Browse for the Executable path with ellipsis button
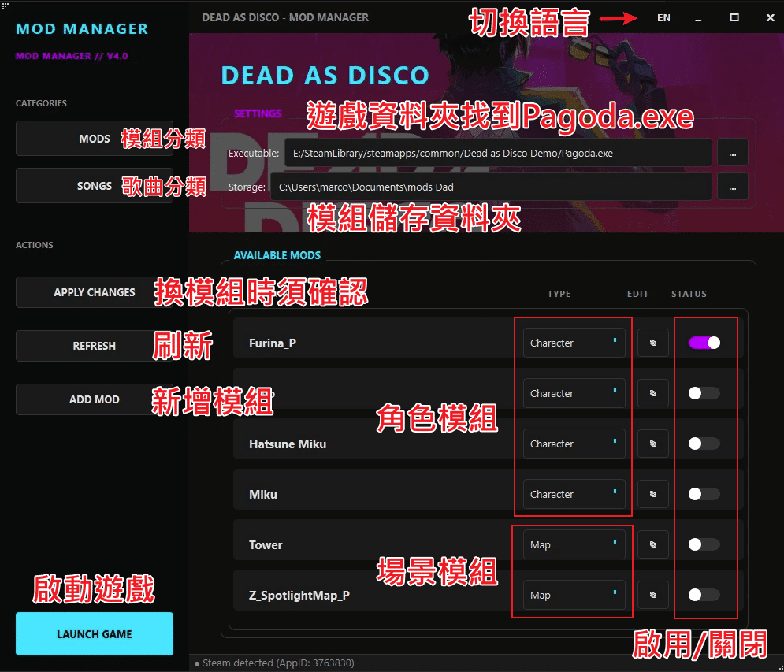 [x=733, y=153]
